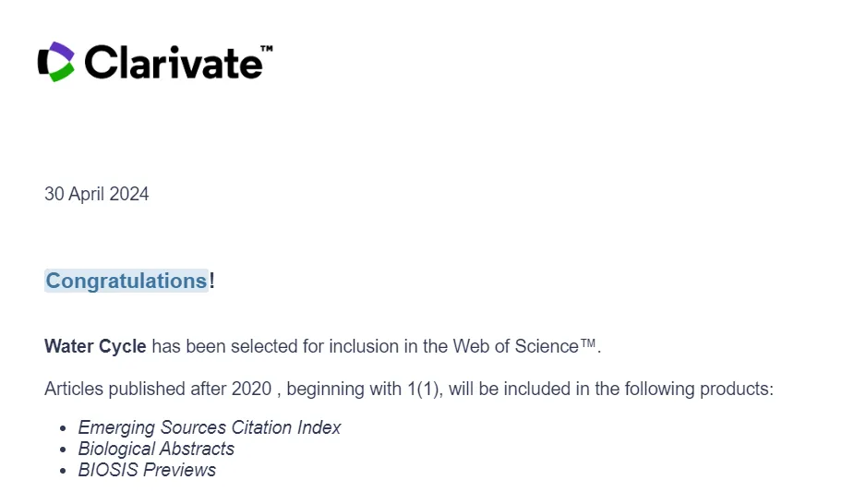Click bullet before Biological Abstracts
854x504 pixels.
(63, 450)
